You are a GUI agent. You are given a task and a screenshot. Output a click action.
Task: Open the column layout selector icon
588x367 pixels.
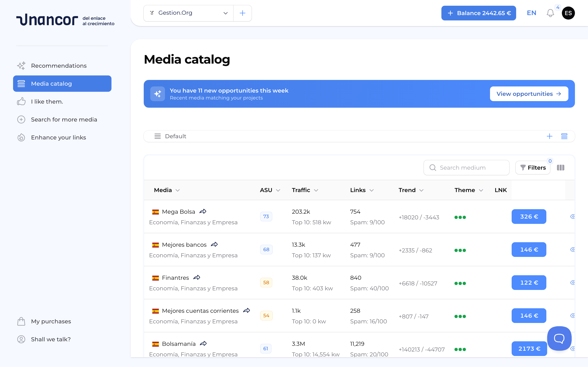tap(561, 167)
